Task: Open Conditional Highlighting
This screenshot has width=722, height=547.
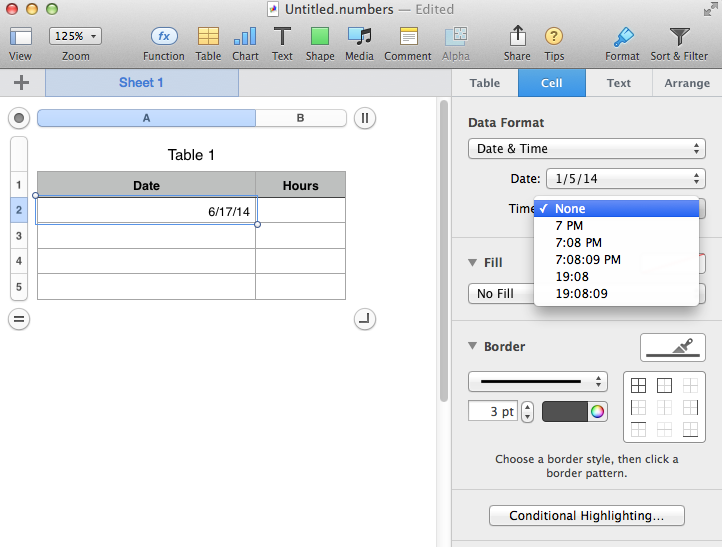Action: 587,515
